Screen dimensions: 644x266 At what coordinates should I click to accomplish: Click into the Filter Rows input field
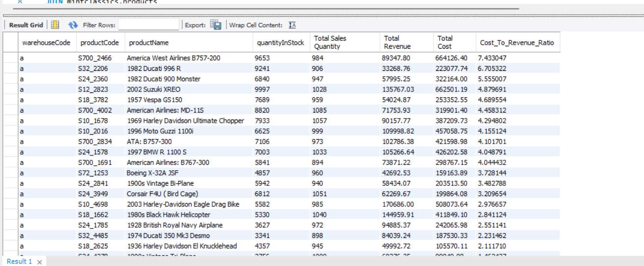[149, 25]
